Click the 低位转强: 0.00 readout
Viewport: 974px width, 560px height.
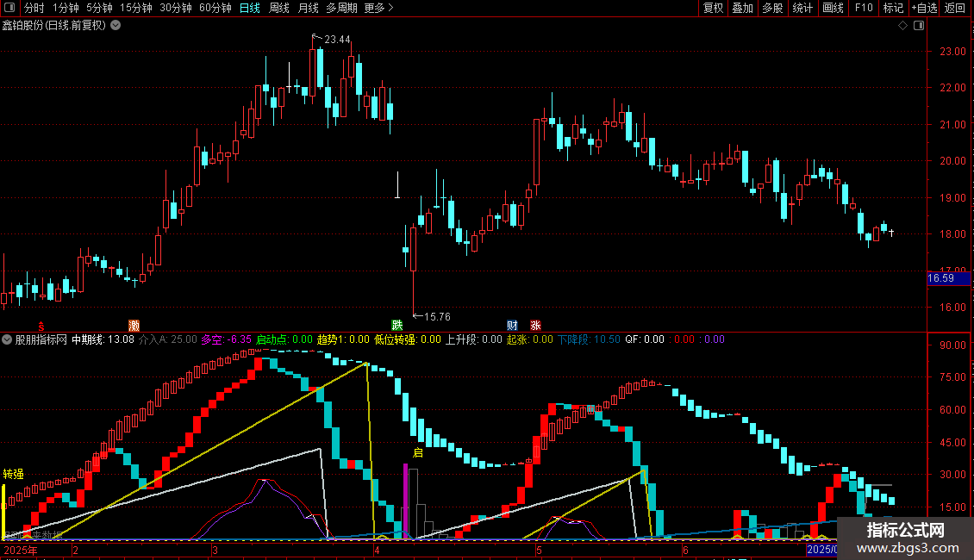coord(408,339)
